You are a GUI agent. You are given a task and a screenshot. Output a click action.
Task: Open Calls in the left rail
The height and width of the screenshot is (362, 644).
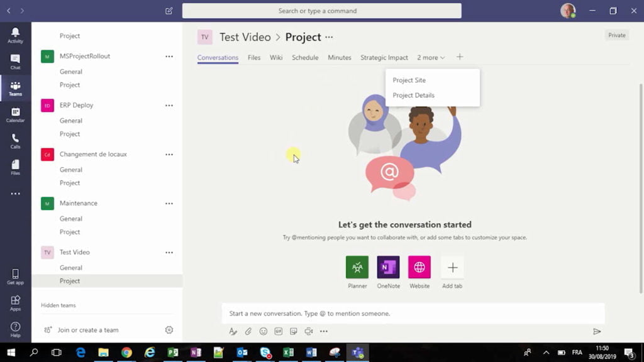pos(15,141)
